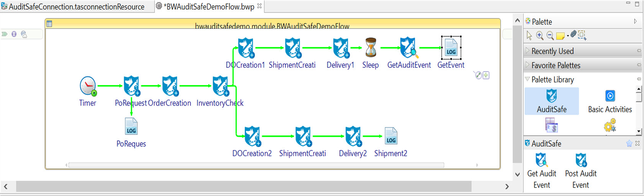This screenshot has height=196, width=644.
Task: Select the DOCreation2 activity
Action: click(x=253, y=136)
